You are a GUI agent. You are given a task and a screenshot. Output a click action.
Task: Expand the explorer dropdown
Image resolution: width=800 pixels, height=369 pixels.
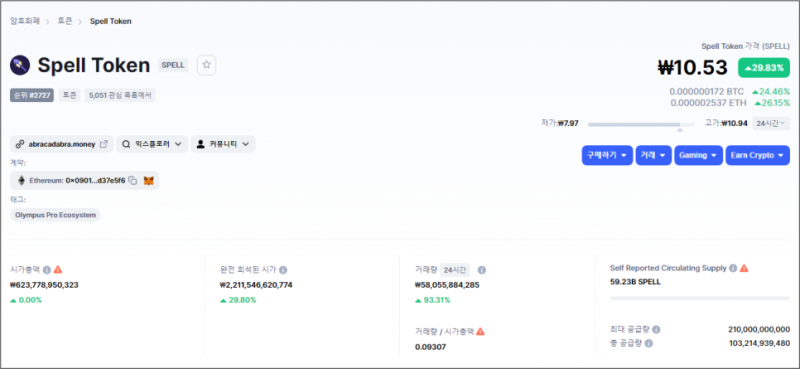[152, 144]
